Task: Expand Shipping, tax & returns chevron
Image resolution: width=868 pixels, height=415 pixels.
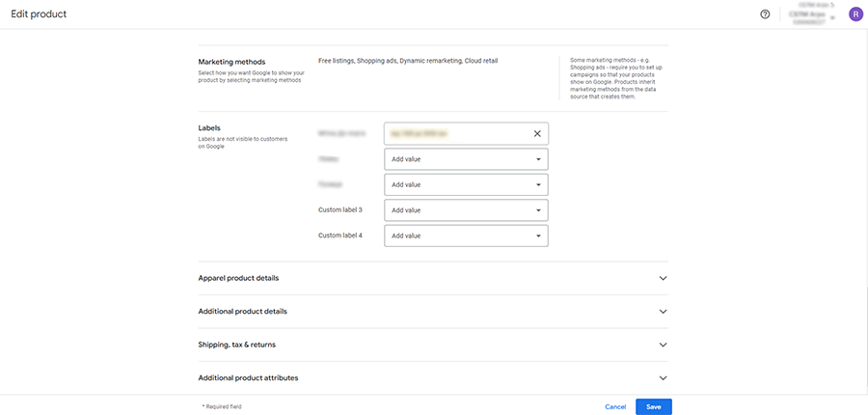Action: click(x=663, y=345)
